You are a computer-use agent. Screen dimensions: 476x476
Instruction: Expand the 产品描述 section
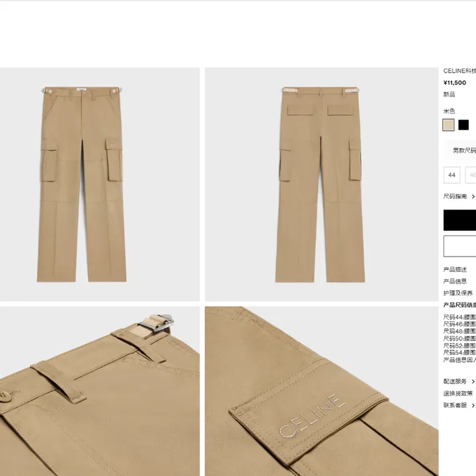pyautogui.click(x=455, y=270)
